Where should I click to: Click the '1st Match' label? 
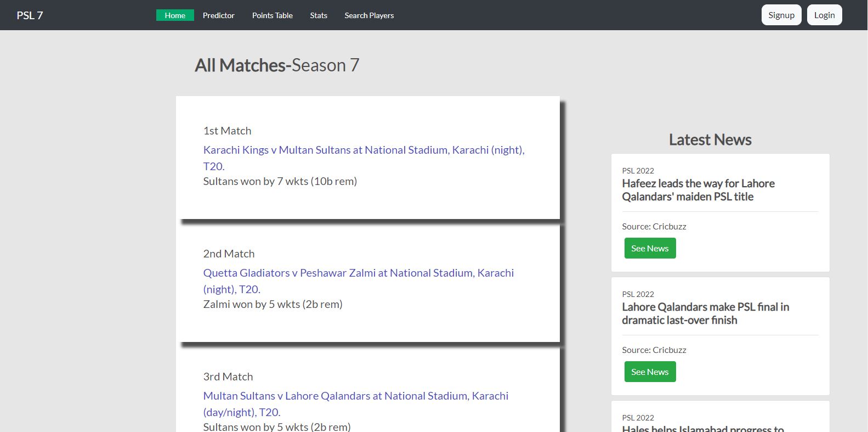(x=228, y=131)
